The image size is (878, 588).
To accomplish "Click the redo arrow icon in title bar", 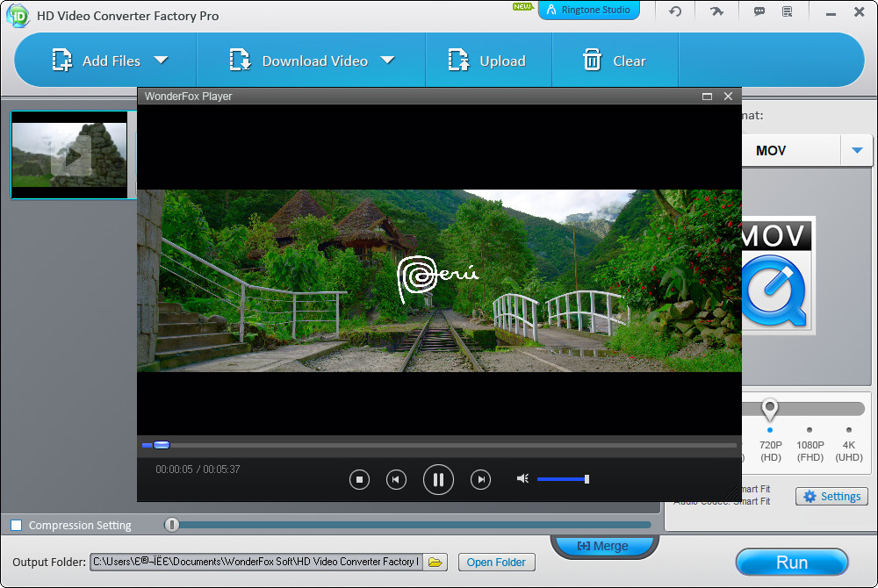I will (x=716, y=11).
